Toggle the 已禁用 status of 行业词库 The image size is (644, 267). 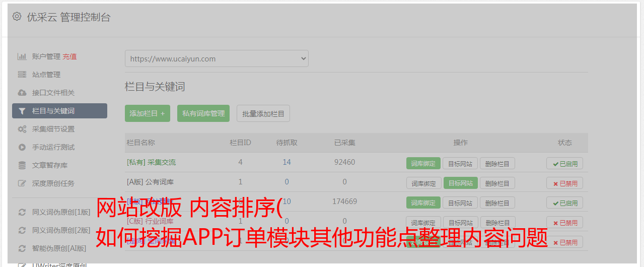click(x=564, y=222)
